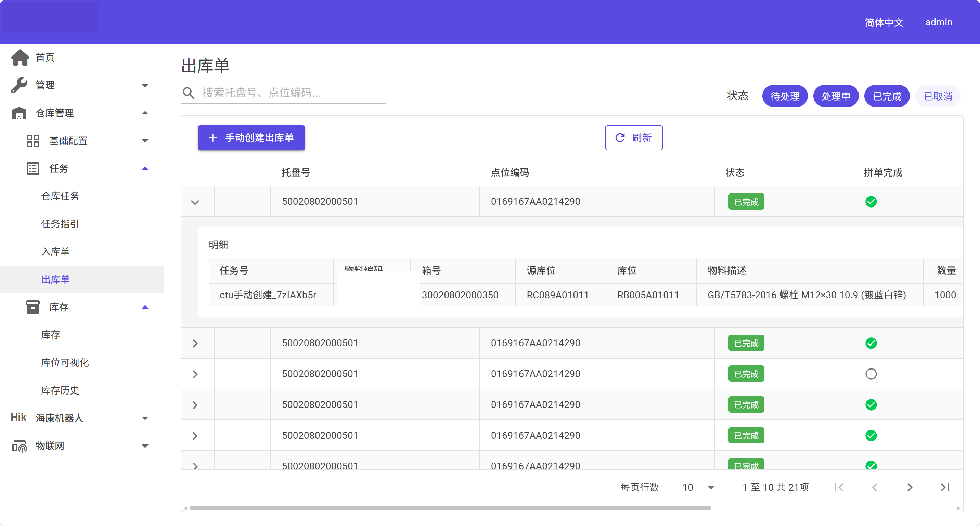Click the 基础配置 grid icon
980x526 pixels.
(33, 141)
